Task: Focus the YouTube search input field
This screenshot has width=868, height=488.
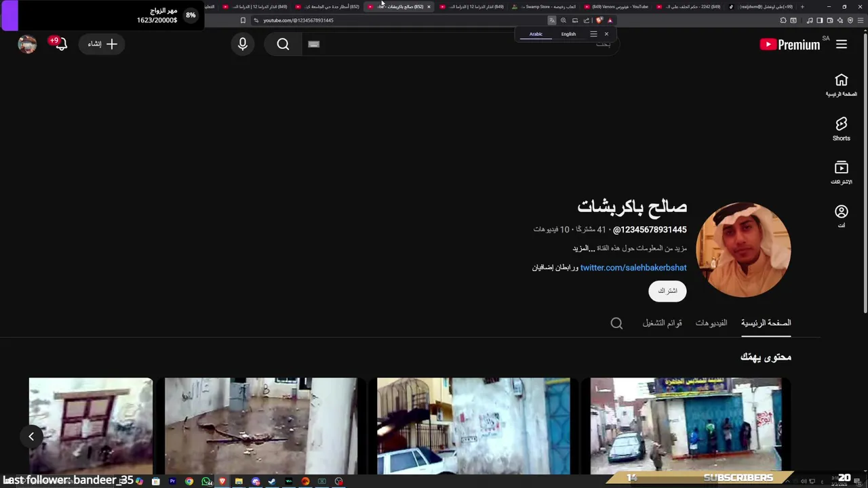Action: 461,44
